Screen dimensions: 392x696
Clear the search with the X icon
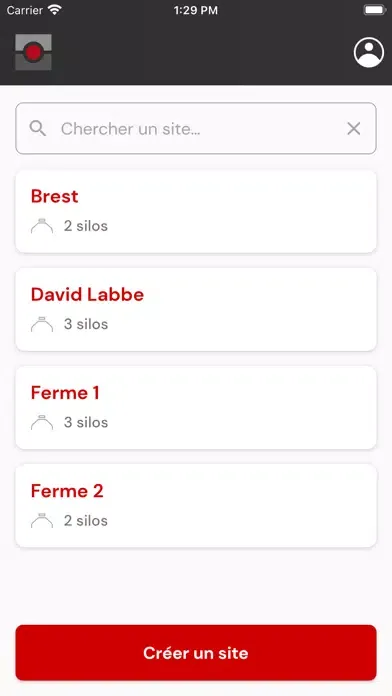pos(353,129)
